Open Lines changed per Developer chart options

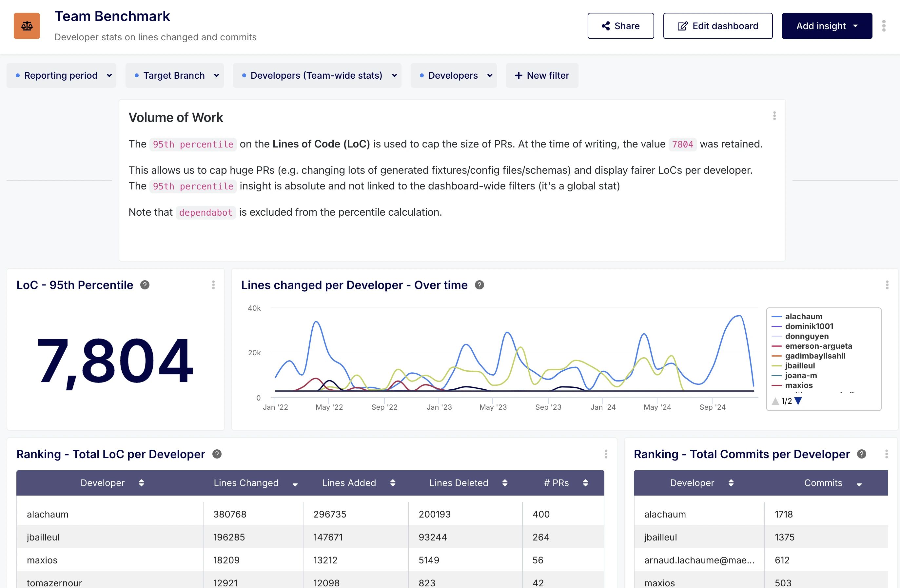click(x=887, y=285)
